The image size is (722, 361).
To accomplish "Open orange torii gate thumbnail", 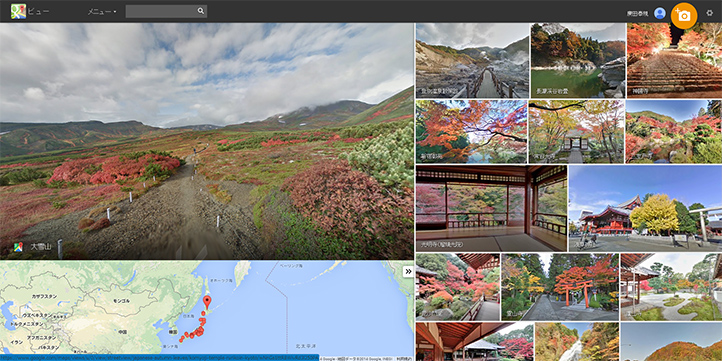I will [x=560, y=287].
